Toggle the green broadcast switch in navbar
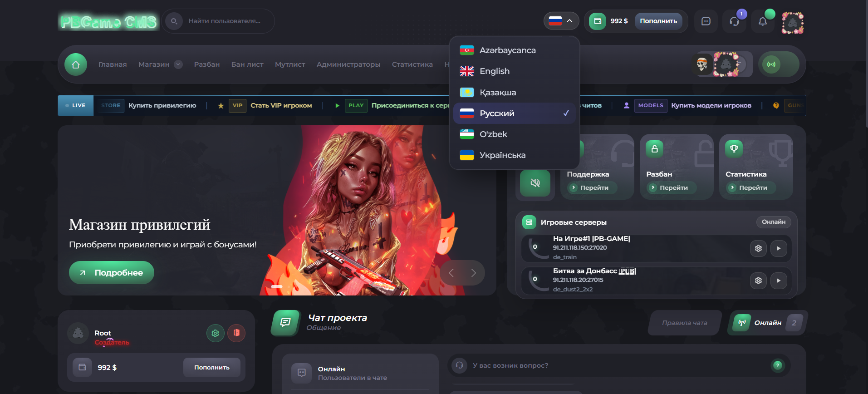The width and height of the screenshot is (868, 394). pos(779,64)
